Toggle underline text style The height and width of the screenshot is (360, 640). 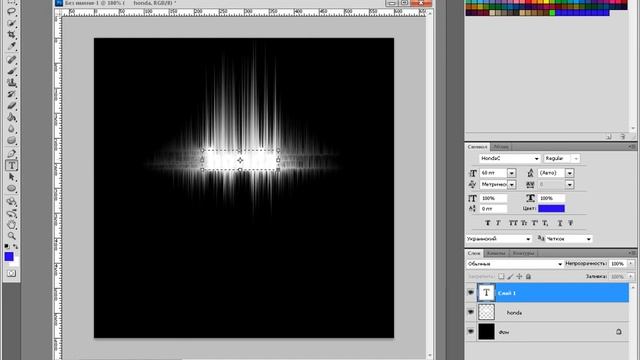560,223
